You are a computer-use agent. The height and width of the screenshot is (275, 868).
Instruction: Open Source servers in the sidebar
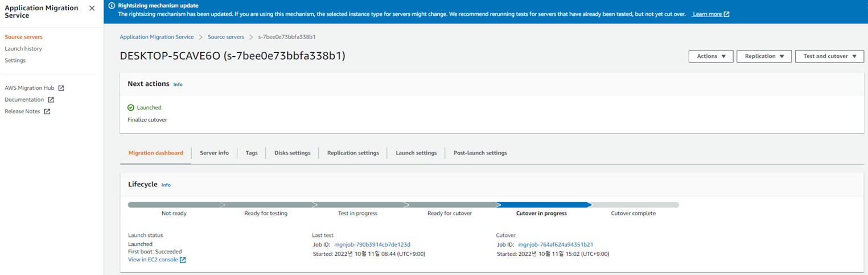[23, 37]
